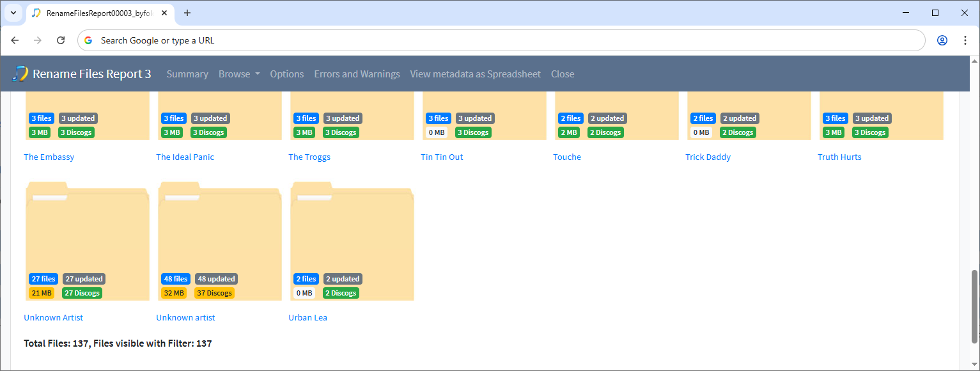This screenshot has width=980, height=371.
Task: Click the Total Files: 137 summary text
Action: tap(118, 343)
